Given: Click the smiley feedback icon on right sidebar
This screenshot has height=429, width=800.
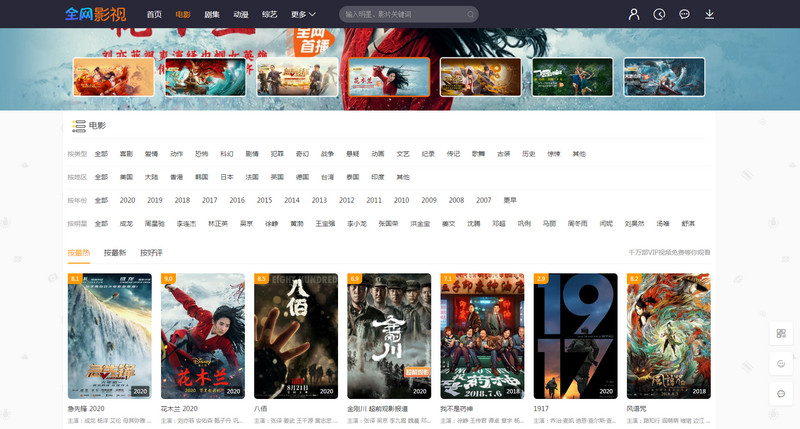Looking at the screenshot, I should coord(781,364).
